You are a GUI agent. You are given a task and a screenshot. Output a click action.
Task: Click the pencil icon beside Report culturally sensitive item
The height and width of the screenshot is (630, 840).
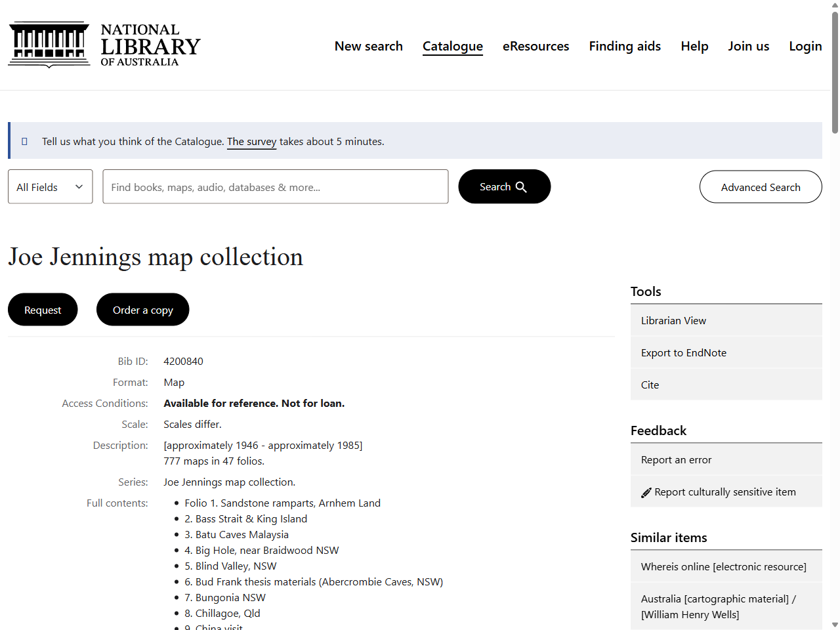646,492
